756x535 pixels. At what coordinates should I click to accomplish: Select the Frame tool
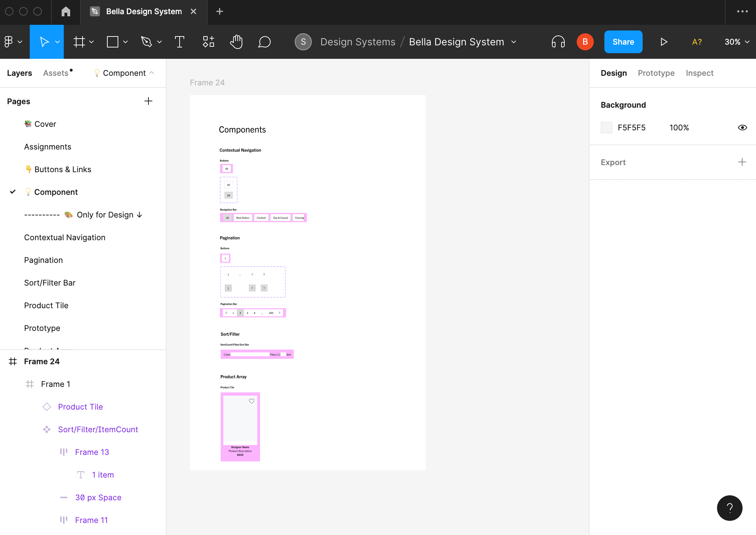(x=79, y=42)
